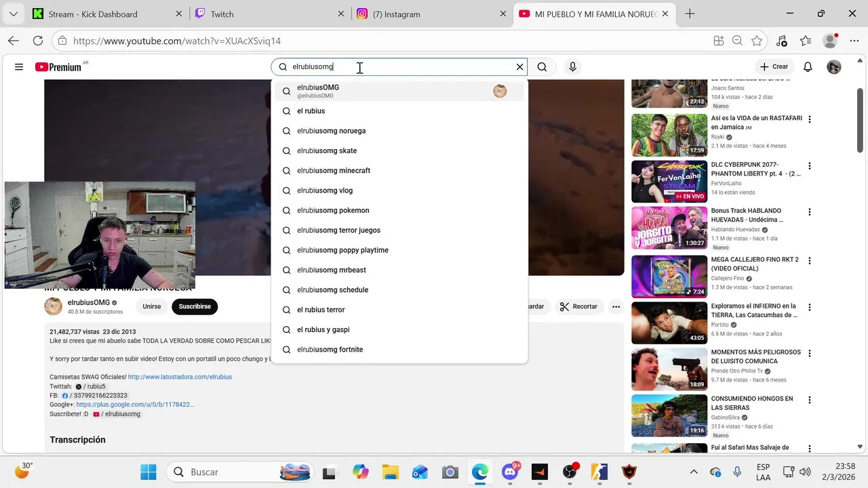Open the Cyberpunk 2077 live stream thumbnail

coord(669,181)
